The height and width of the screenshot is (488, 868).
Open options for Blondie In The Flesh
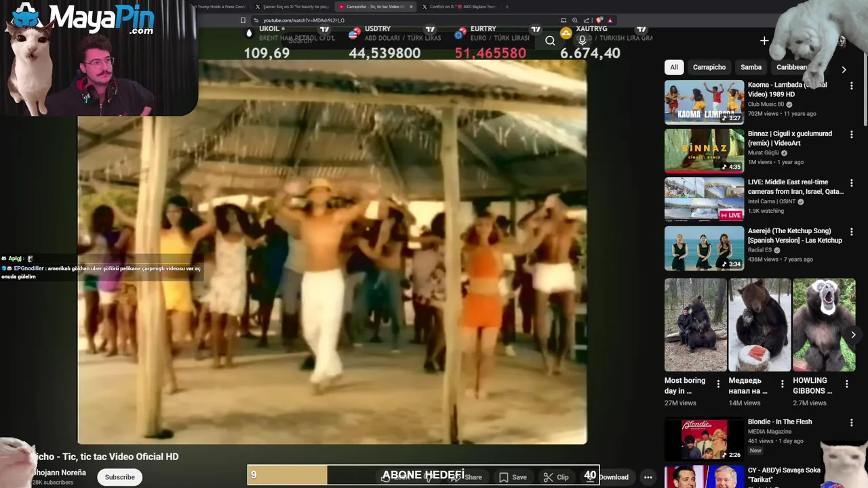pyautogui.click(x=851, y=423)
